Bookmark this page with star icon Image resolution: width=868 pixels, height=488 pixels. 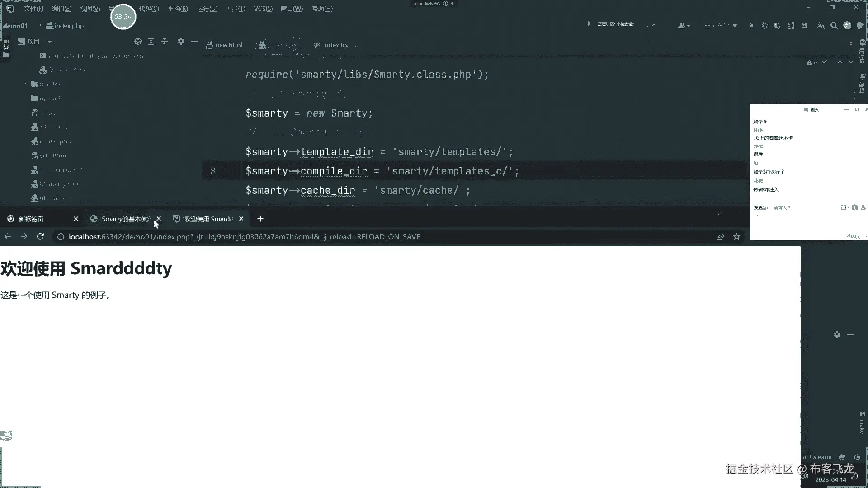(736, 236)
